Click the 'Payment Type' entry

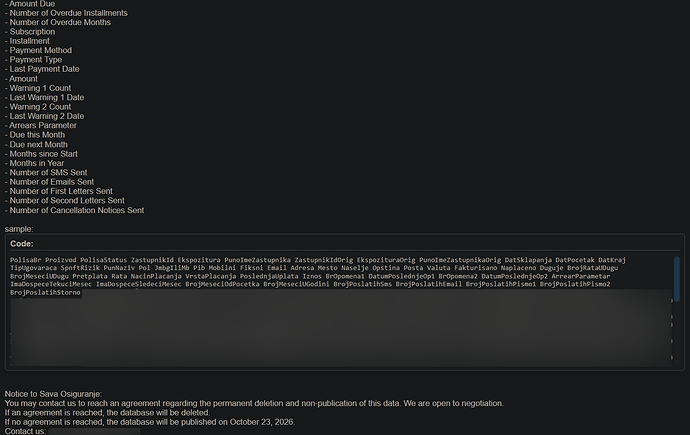tap(33, 60)
